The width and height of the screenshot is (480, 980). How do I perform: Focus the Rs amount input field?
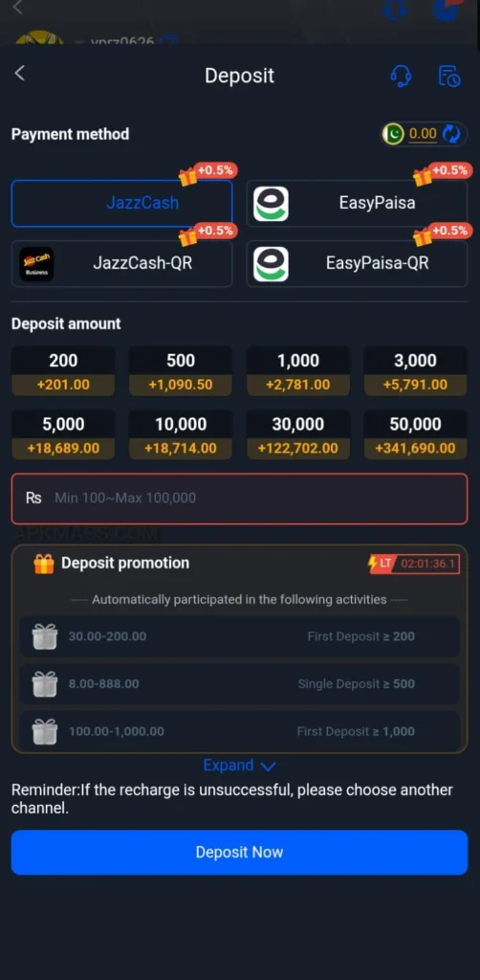pos(239,499)
